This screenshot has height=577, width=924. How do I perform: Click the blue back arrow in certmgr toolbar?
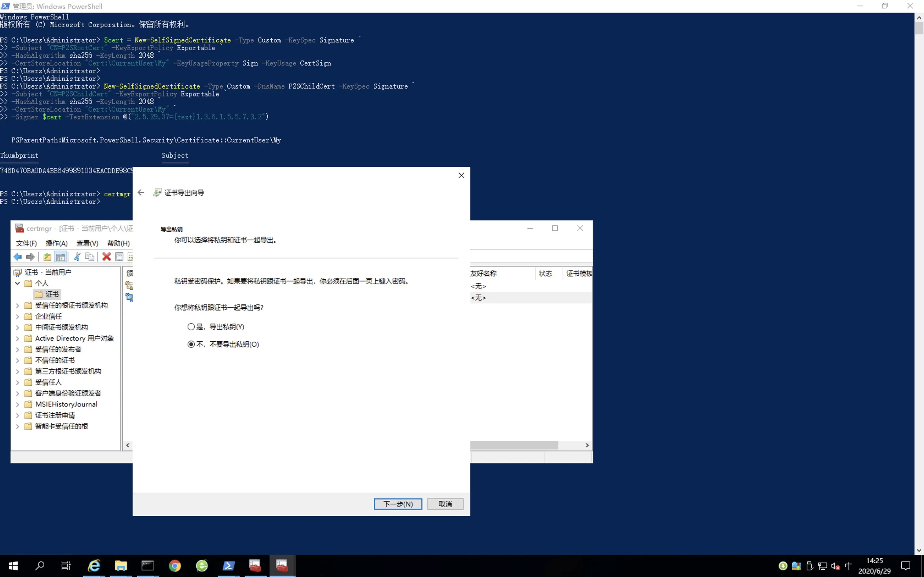[17, 257]
